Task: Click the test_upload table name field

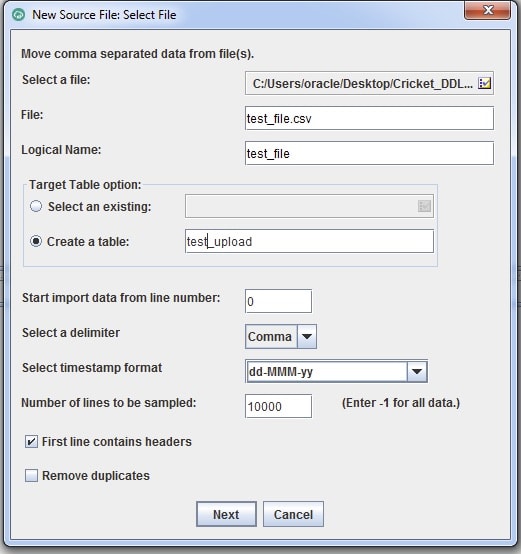Action: [x=309, y=241]
